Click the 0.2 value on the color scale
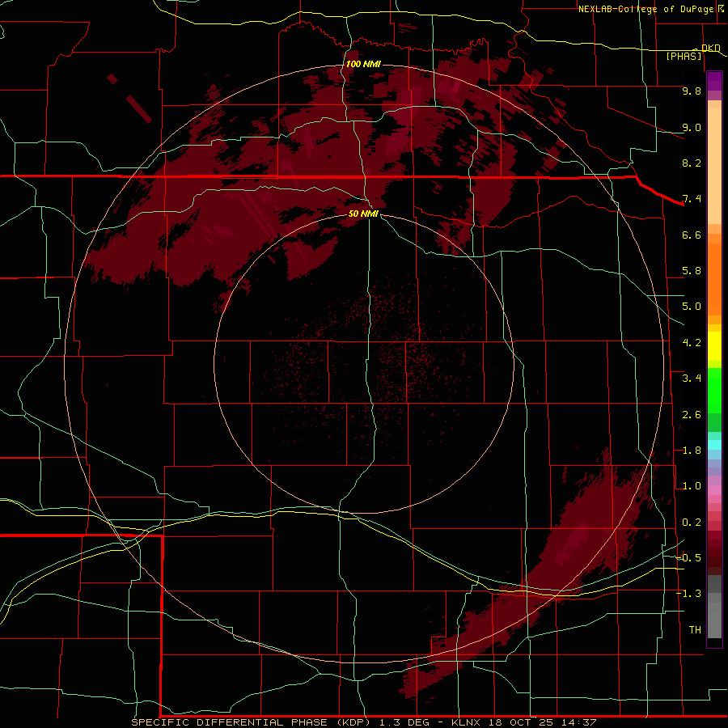 point(692,523)
